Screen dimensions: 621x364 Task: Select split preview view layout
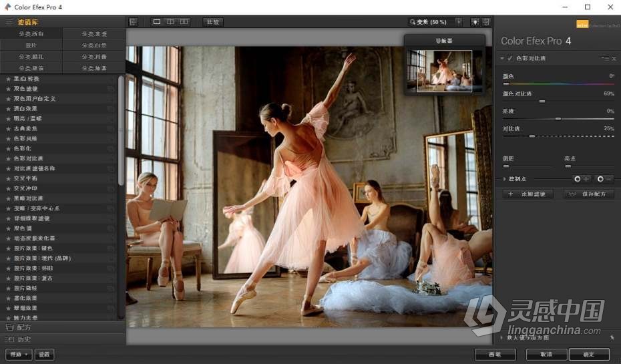(x=170, y=22)
